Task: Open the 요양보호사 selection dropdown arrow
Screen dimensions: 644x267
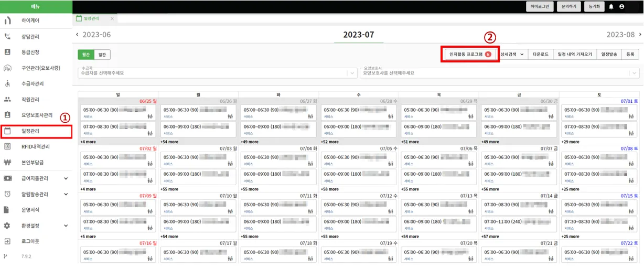Action: point(635,73)
